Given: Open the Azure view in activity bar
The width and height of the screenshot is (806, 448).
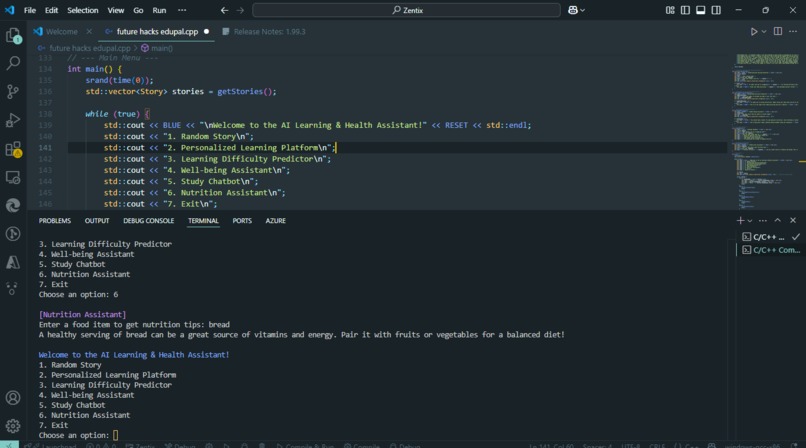Looking at the screenshot, I should (13, 263).
